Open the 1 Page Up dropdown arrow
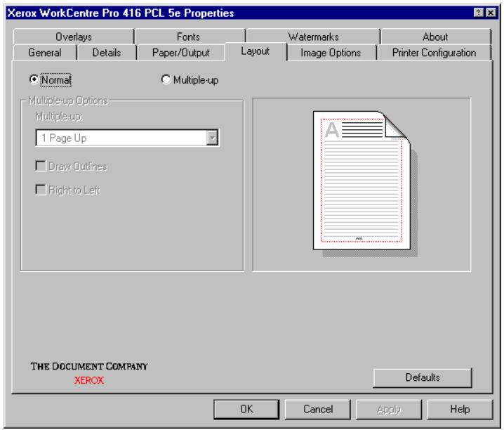Image resolution: width=504 pixels, height=430 pixels. point(212,138)
